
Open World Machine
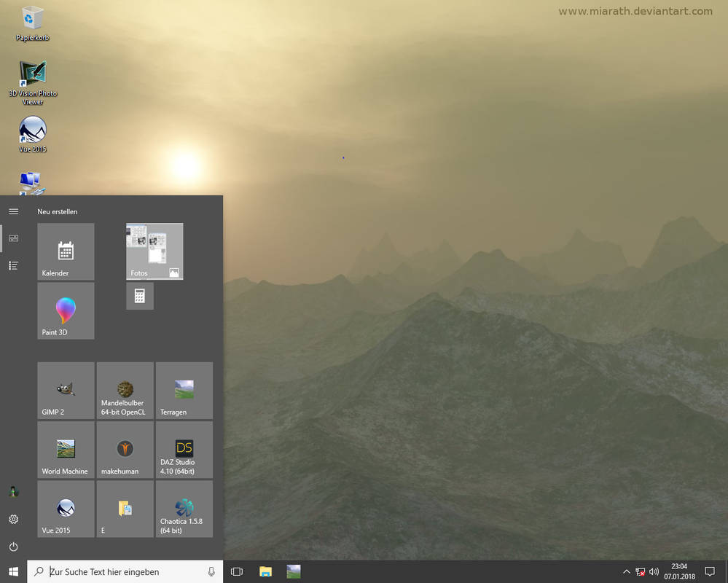[x=65, y=449]
